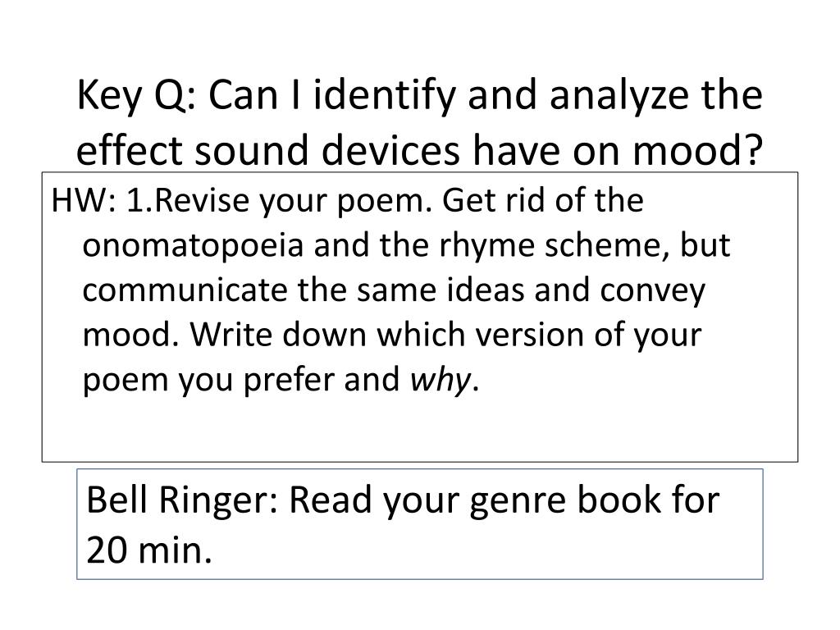This screenshot has width=840, height=630.
Task: Click the word 'Read' in the Bell Ringer text
Action: coord(331,500)
